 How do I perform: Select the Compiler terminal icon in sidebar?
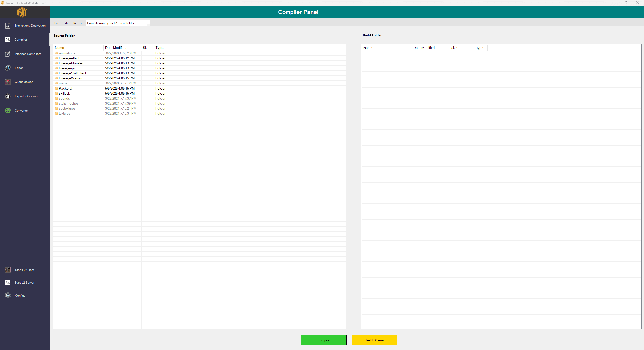coord(8,40)
